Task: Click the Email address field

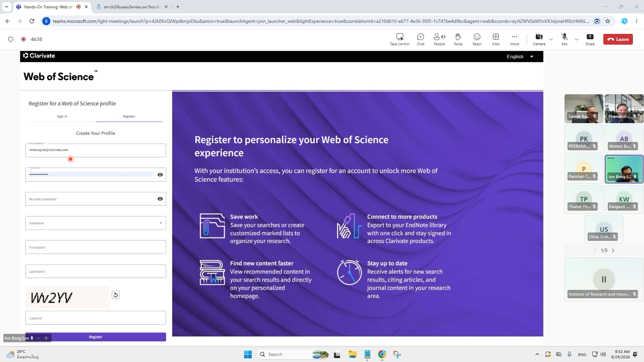Action: coord(96,150)
